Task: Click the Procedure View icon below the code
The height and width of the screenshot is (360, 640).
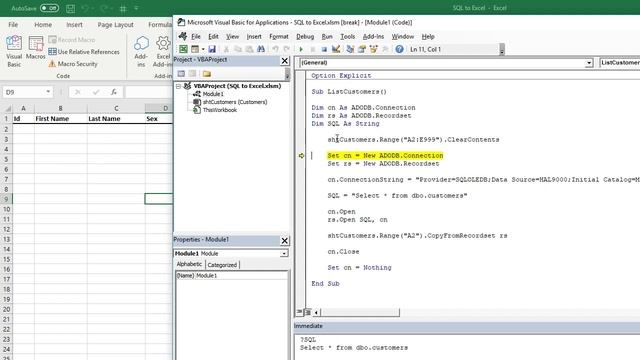Action: pos(300,312)
